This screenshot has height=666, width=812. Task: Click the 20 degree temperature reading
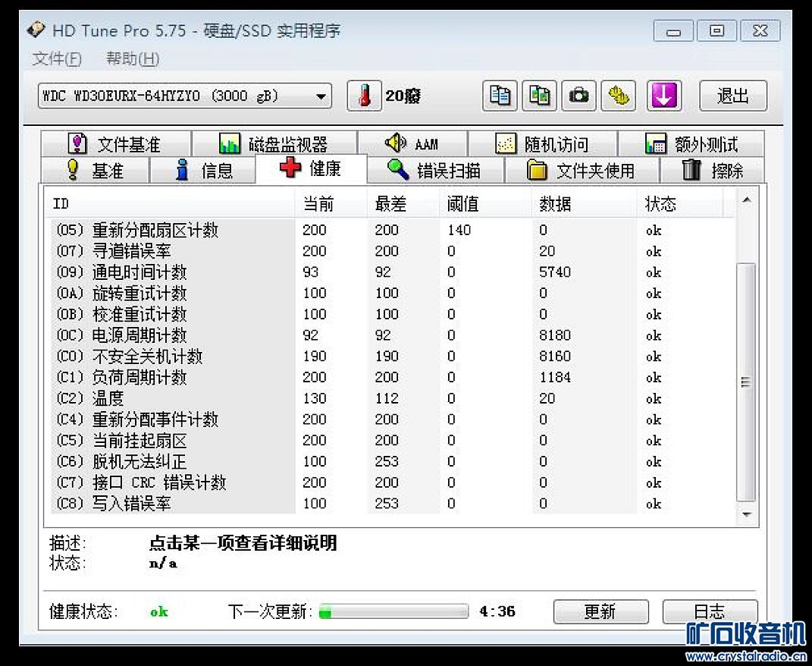[403, 96]
